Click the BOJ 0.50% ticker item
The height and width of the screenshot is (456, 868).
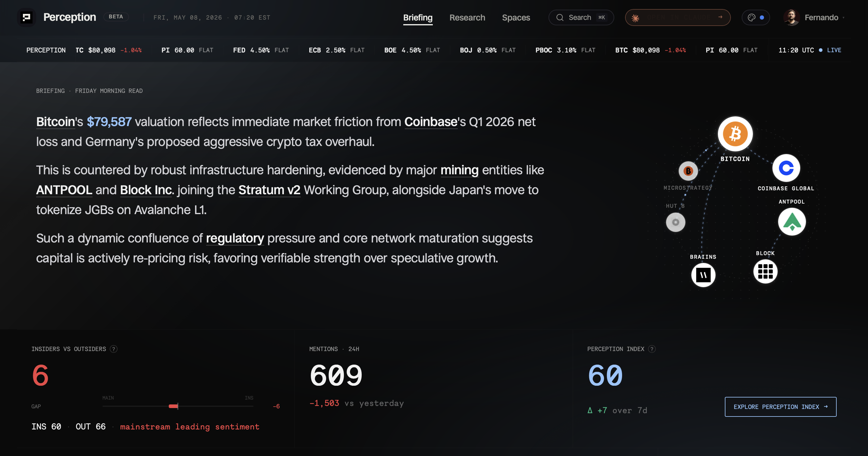488,50
